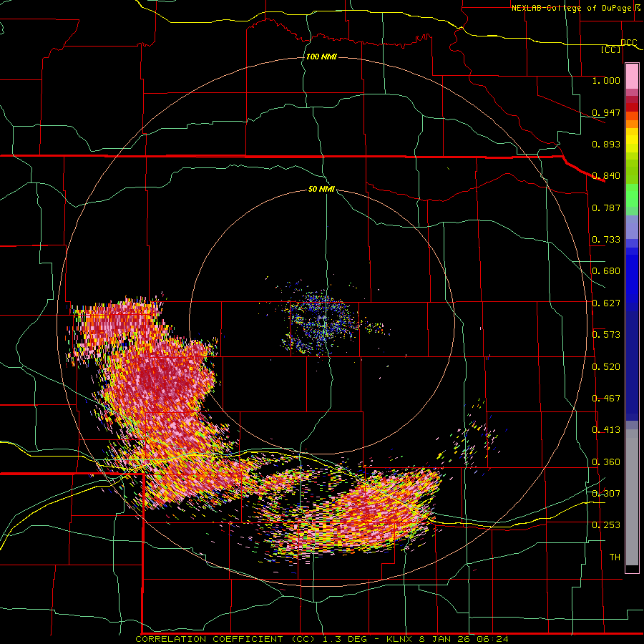This screenshot has height=644, width=644.
Task: Pick the yellow legend band beside 0.893
Action: [x=632, y=144]
